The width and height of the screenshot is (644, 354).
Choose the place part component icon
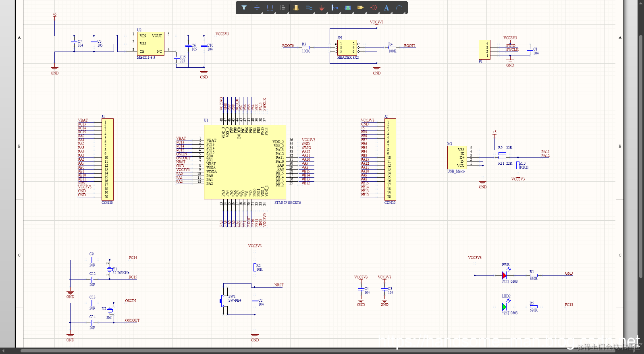pyautogui.click(x=296, y=8)
